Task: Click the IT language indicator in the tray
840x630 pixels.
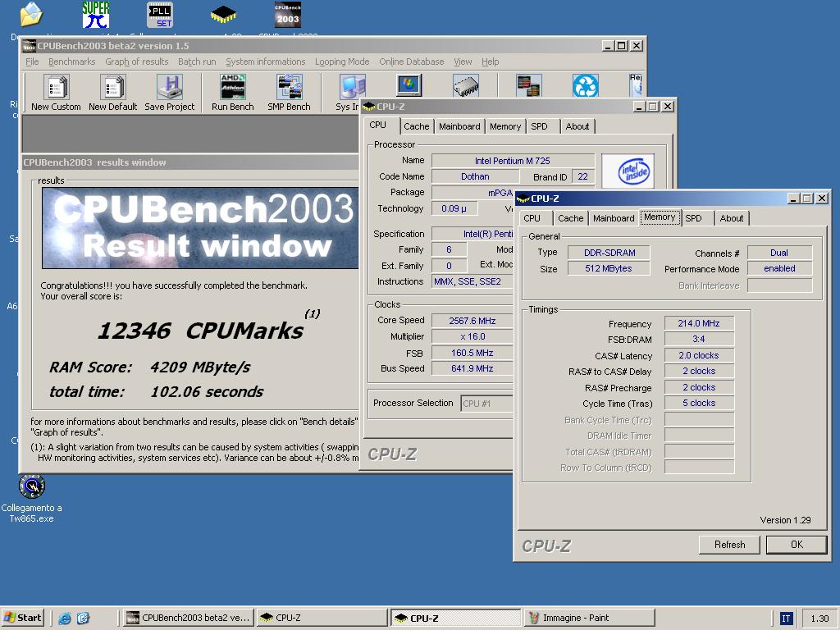Action: click(786, 619)
